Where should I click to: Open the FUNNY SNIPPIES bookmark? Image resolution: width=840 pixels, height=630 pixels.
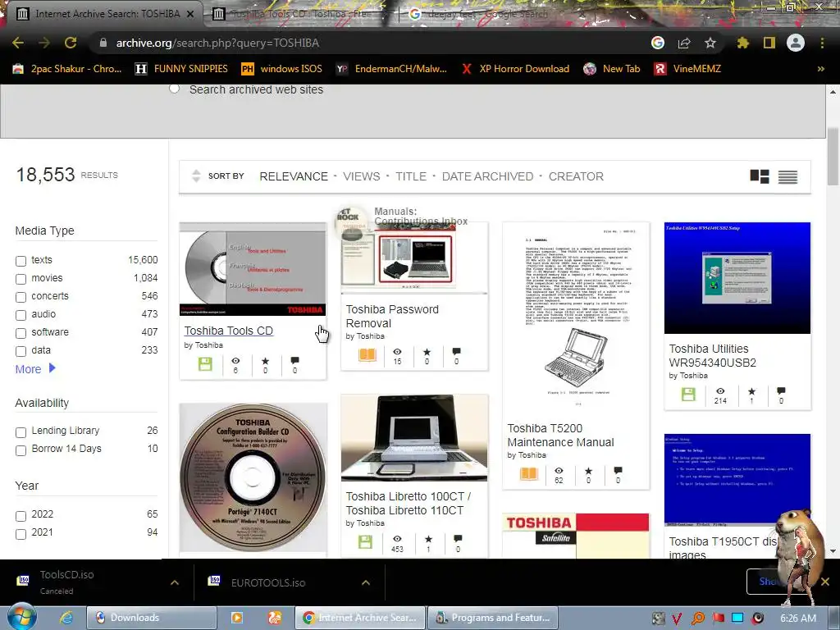[181, 69]
